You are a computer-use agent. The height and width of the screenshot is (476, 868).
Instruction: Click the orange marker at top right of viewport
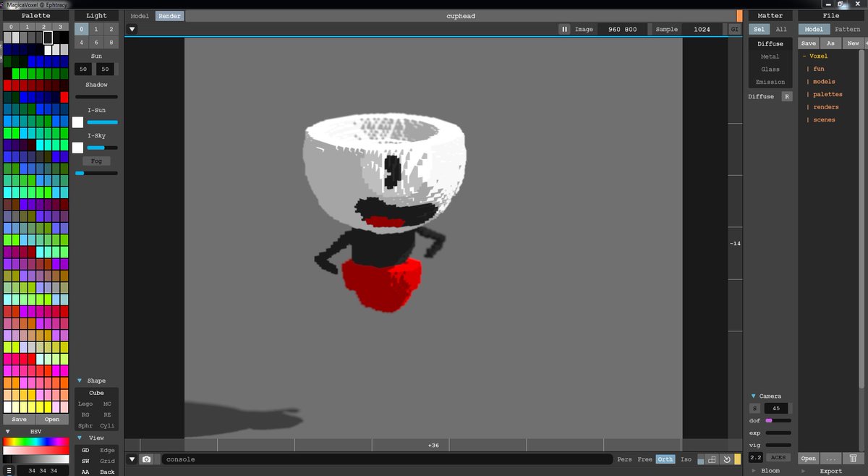(739, 16)
